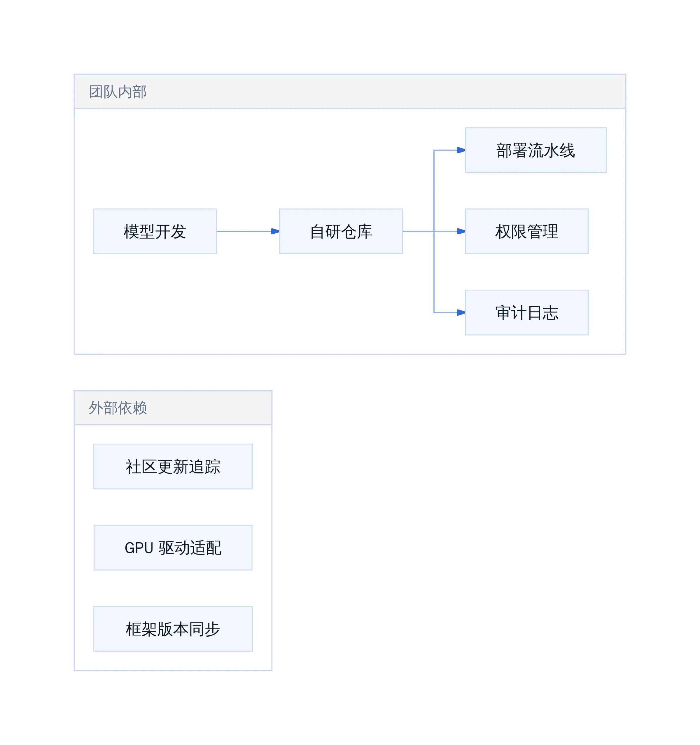Pick the 权限管理 node
700x745 pixels.
point(526,231)
